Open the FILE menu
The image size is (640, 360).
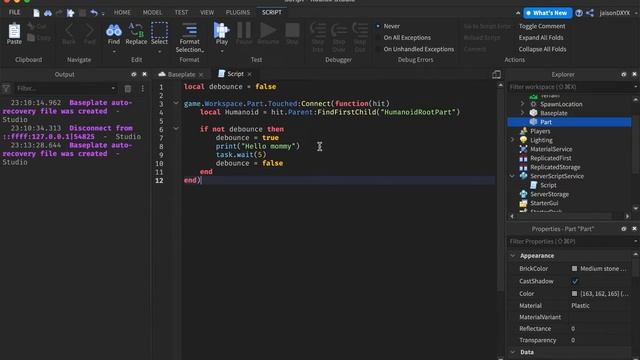[14, 13]
